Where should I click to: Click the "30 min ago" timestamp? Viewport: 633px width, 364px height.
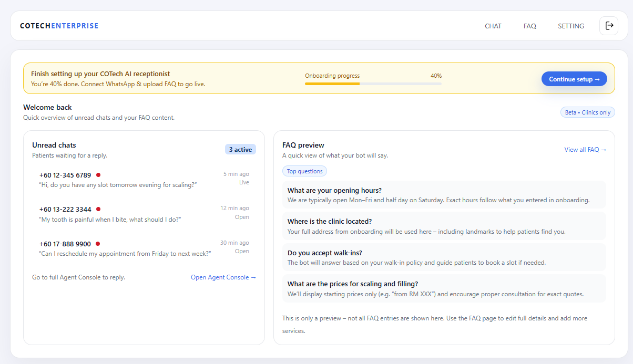coord(234,243)
